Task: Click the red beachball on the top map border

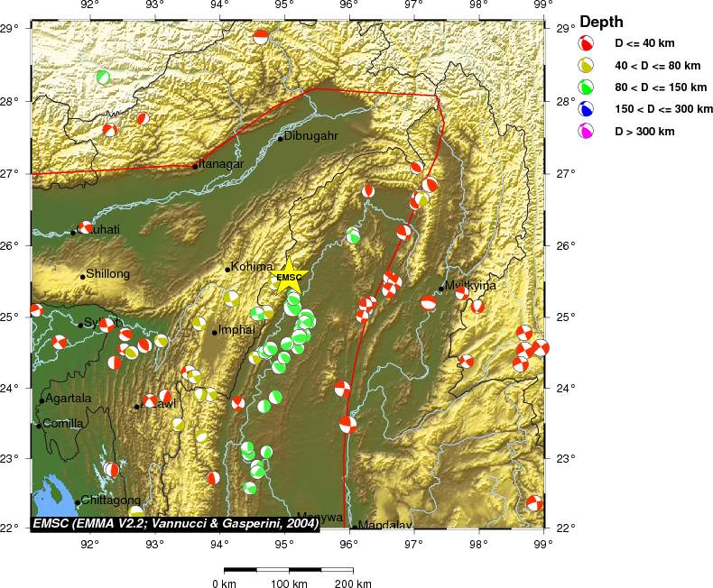Action: [261, 36]
